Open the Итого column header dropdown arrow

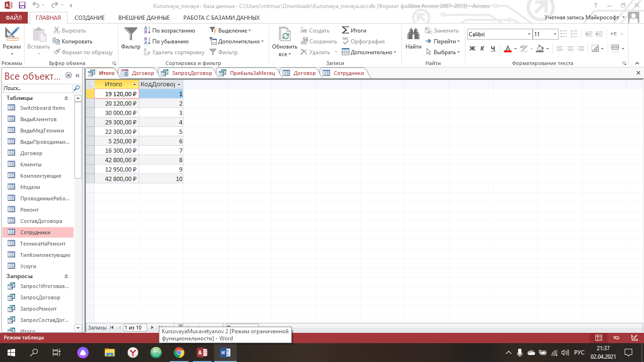(x=135, y=84)
